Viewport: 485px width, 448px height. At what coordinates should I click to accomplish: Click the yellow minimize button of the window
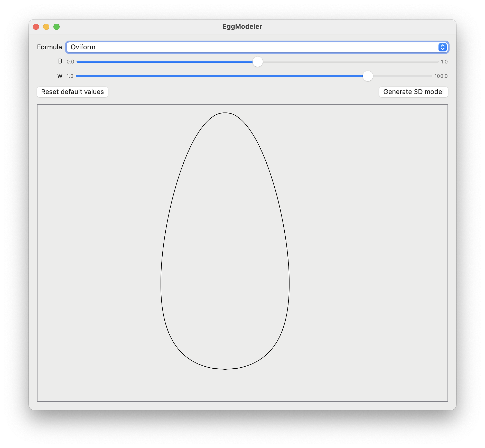pyautogui.click(x=46, y=27)
